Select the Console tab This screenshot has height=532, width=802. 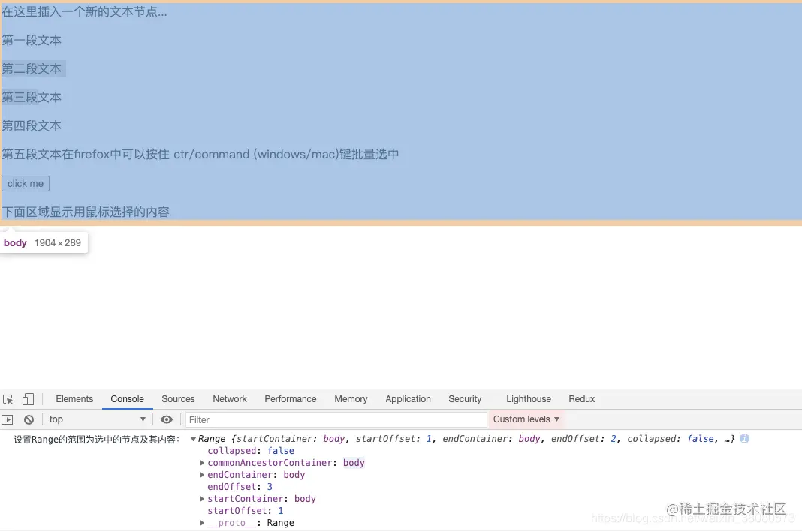pyautogui.click(x=128, y=399)
